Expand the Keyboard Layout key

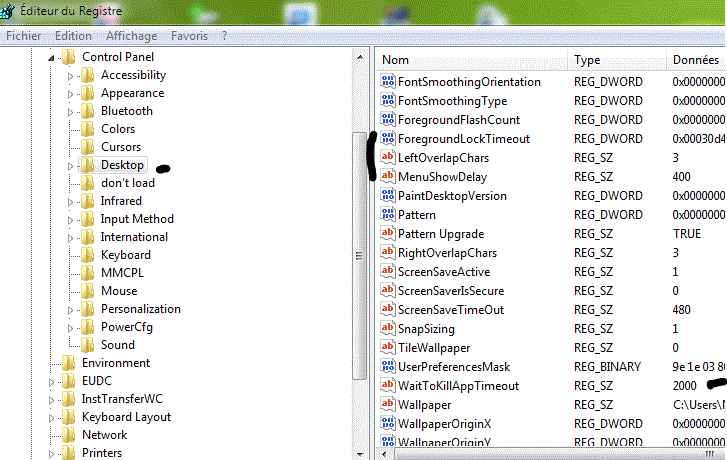[x=51, y=418]
